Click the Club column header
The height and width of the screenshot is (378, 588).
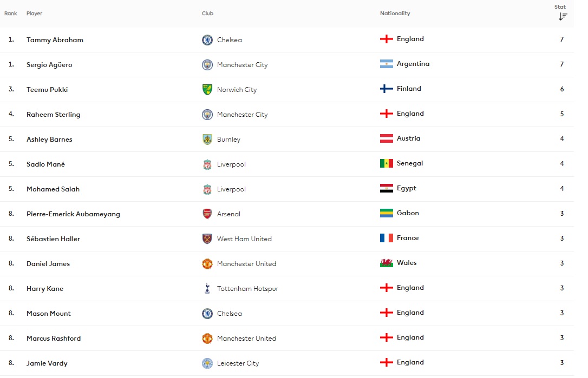[x=207, y=13]
